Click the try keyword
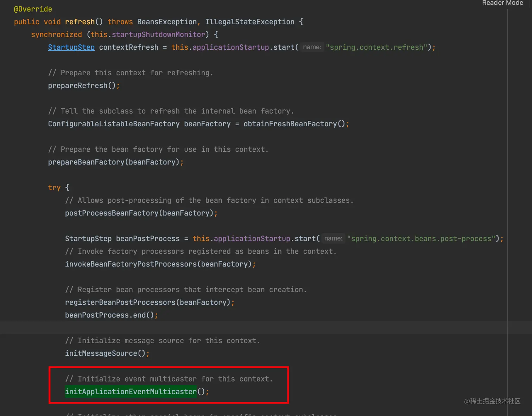This screenshot has width=532, height=416. 54,188
